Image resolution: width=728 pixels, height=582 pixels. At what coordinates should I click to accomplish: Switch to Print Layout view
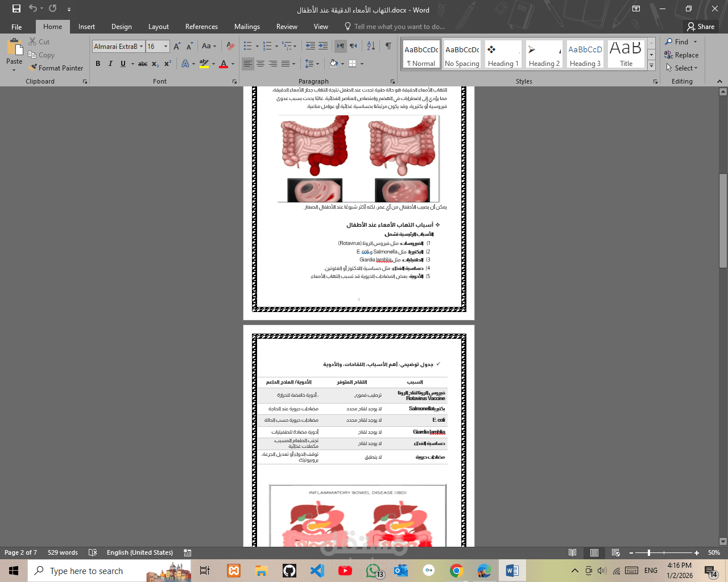tap(594, 552)
